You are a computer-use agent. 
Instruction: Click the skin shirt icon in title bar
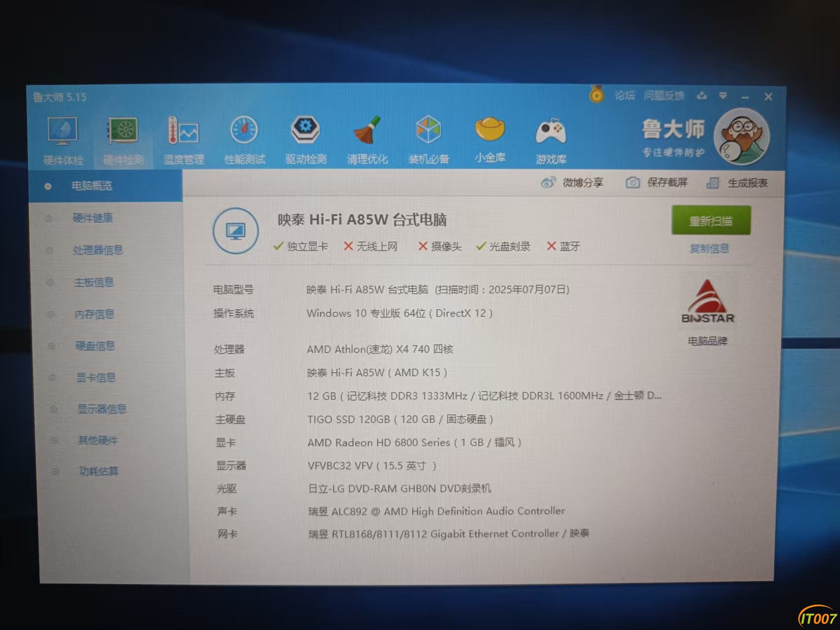(701, 96)
